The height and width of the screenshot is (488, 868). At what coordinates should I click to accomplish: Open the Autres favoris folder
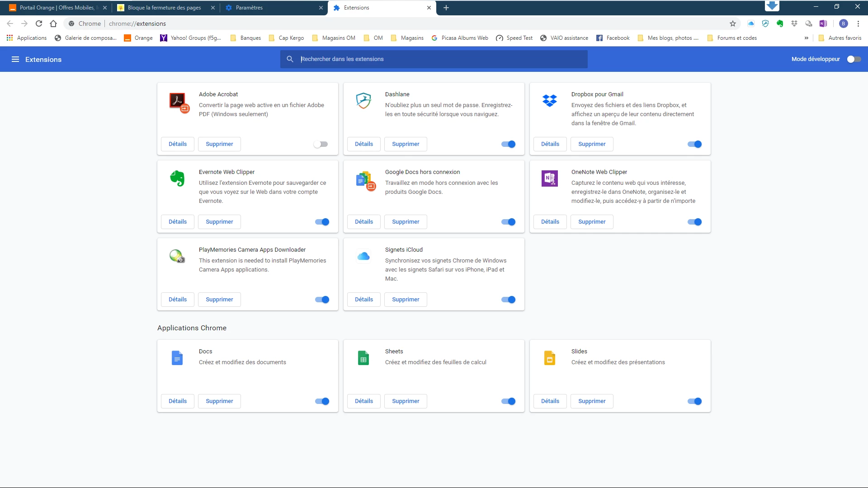click(840, 38)
